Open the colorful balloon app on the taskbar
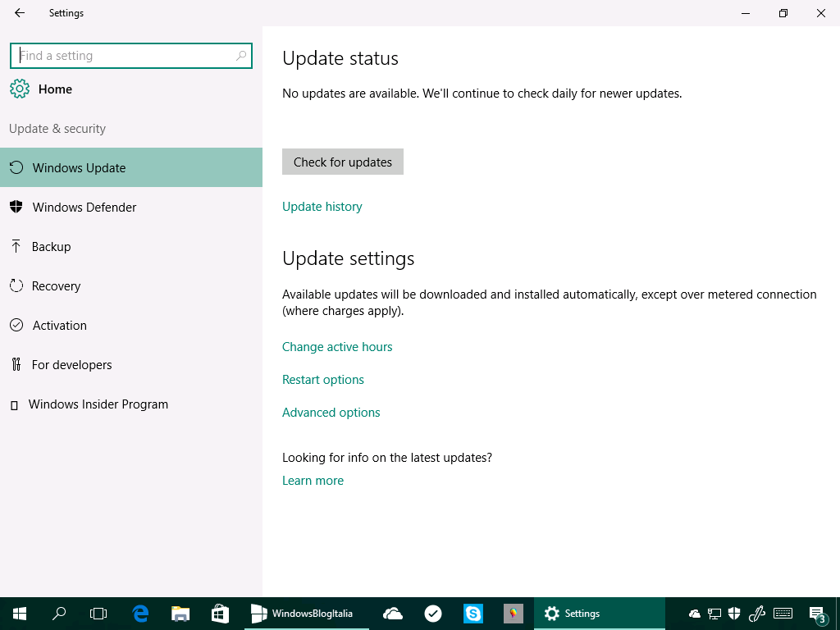840x630 pixels. point(514,614)
